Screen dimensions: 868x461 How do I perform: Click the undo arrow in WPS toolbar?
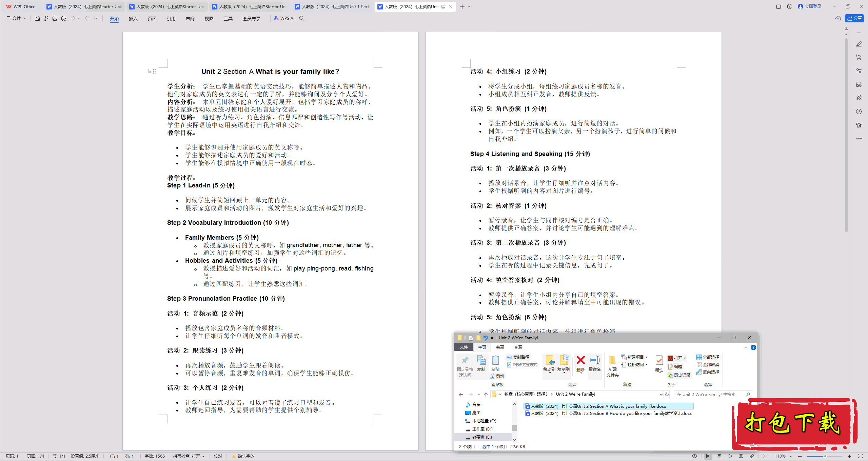click(x=73, y=18)
